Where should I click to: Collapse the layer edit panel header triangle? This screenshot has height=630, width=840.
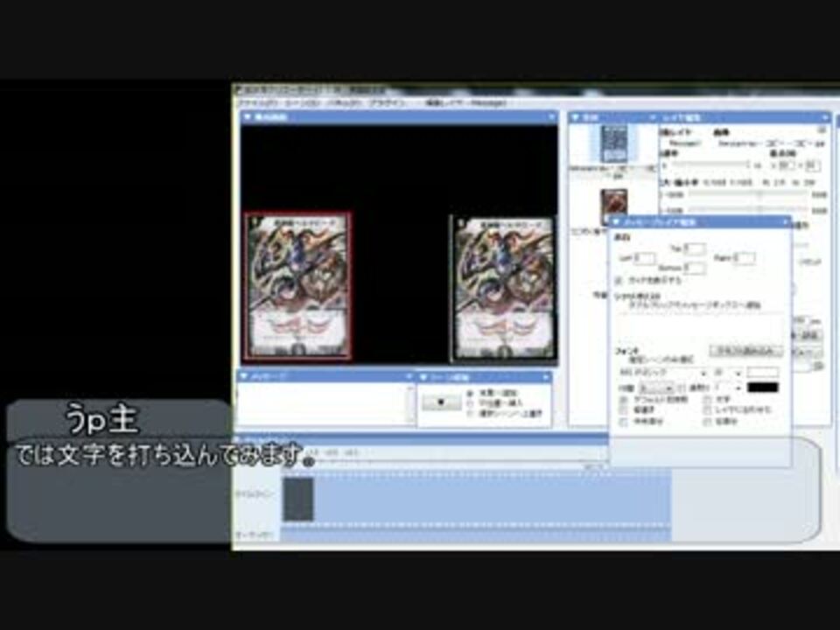coord(653,117)
